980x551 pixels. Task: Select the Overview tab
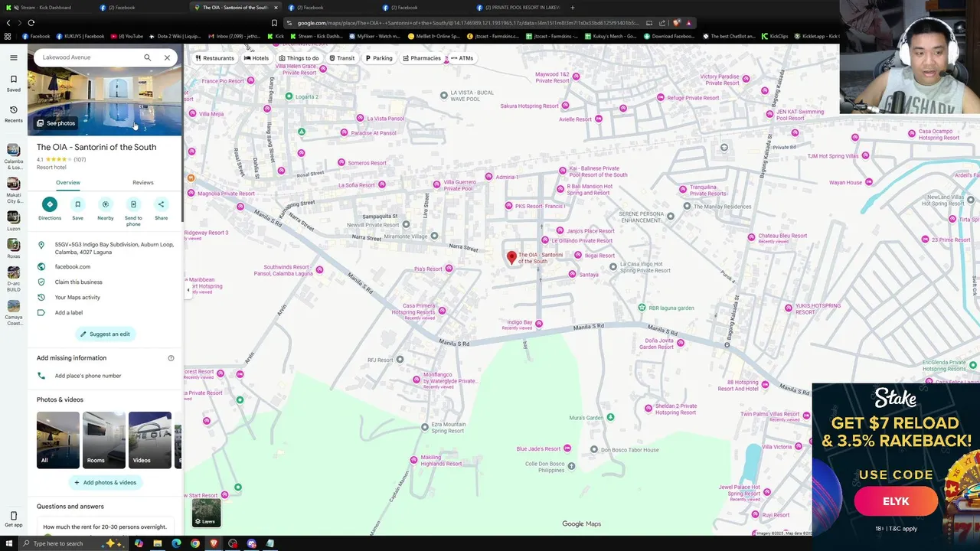(67, 183)
